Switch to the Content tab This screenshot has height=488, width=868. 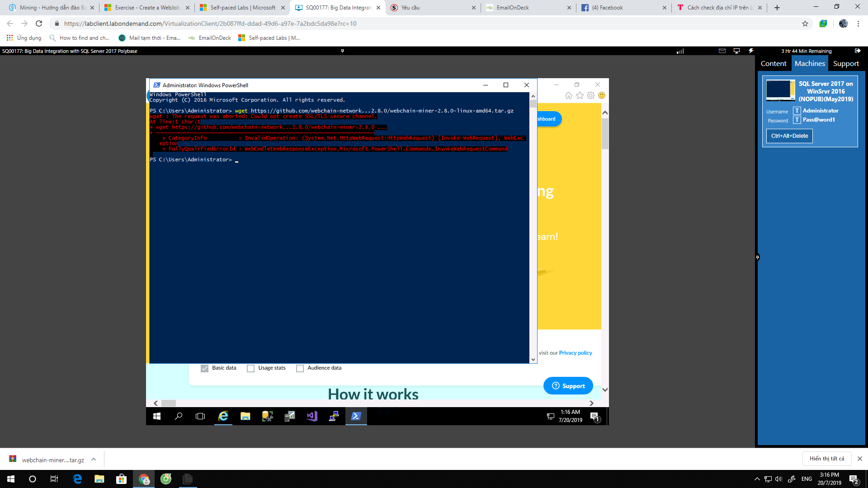click(773, 64)
